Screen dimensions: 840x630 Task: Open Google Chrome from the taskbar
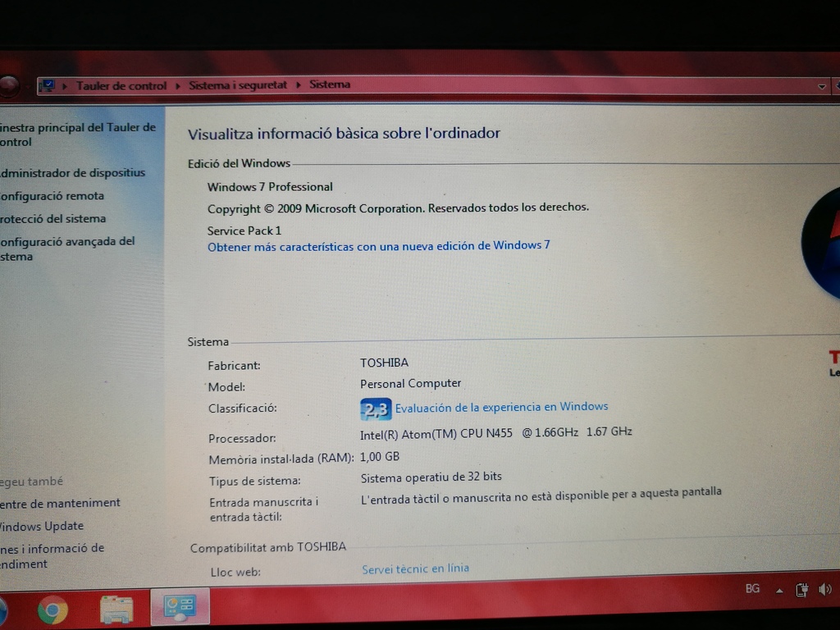pyautogui.click(x=52, y=609)
